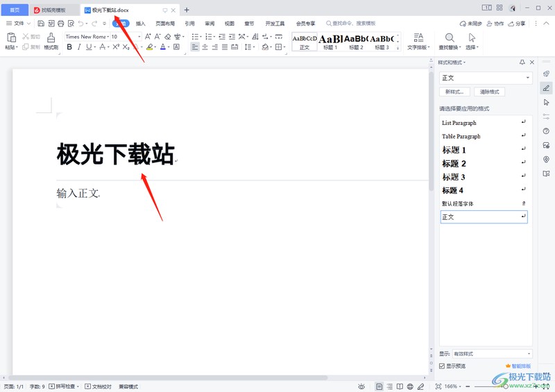This screenshot has width=555, height=392.
Task: Select the Format Painter brush
Action: pos(51,37)
